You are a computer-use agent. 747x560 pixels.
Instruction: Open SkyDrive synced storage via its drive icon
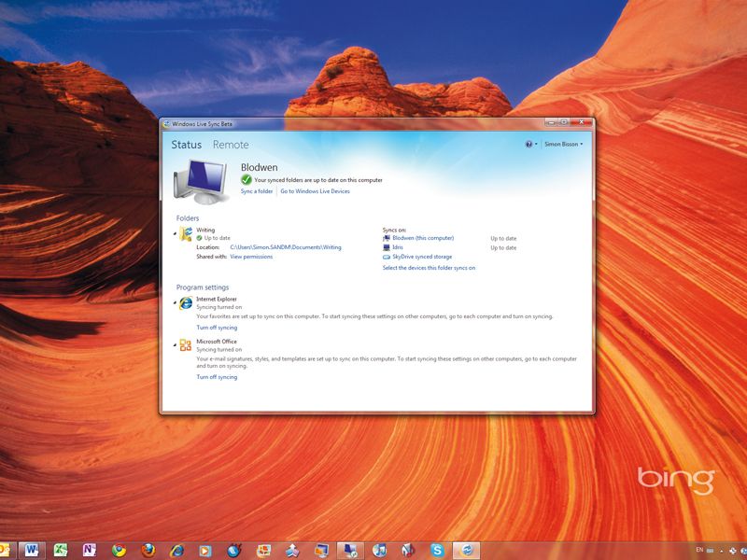pos(387,257)
